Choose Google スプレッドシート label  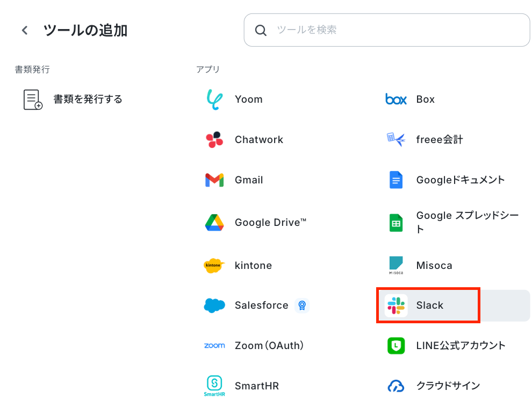[x=468, y=222]
